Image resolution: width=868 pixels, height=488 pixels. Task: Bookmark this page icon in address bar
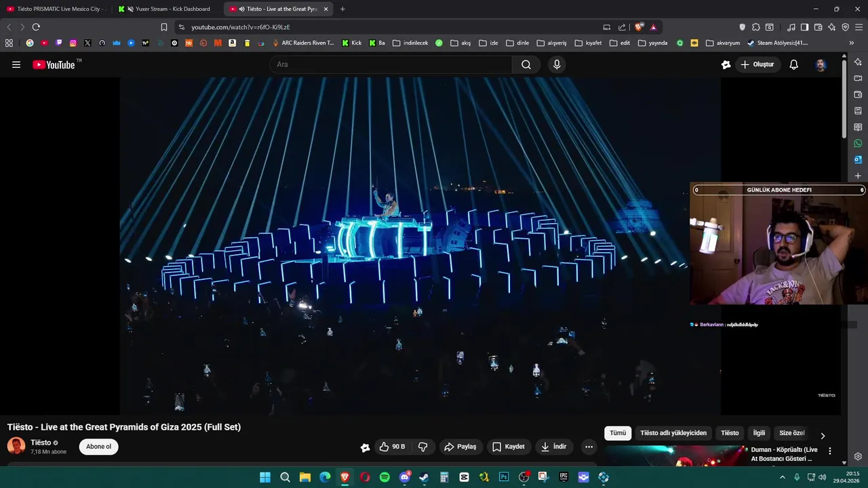pos(164,27)
